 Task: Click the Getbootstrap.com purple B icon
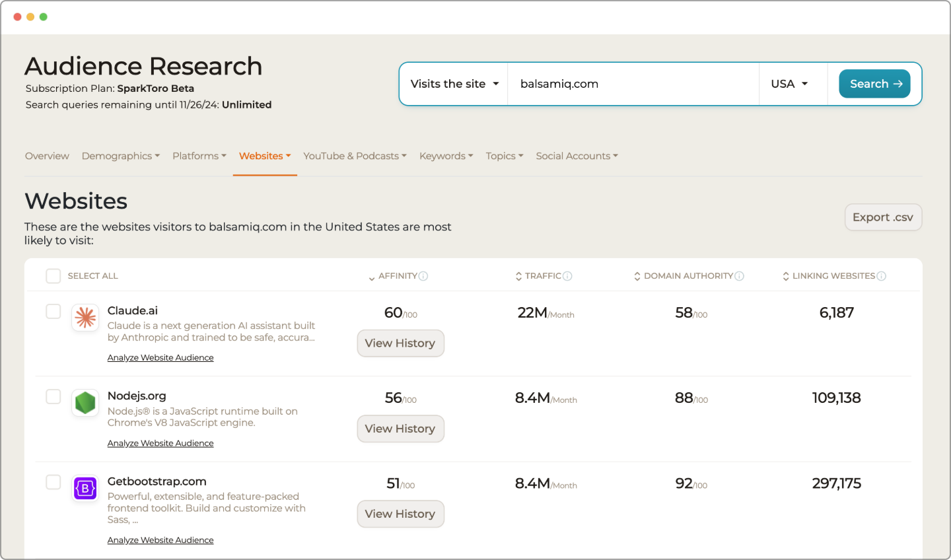click(x=85, y=489)
